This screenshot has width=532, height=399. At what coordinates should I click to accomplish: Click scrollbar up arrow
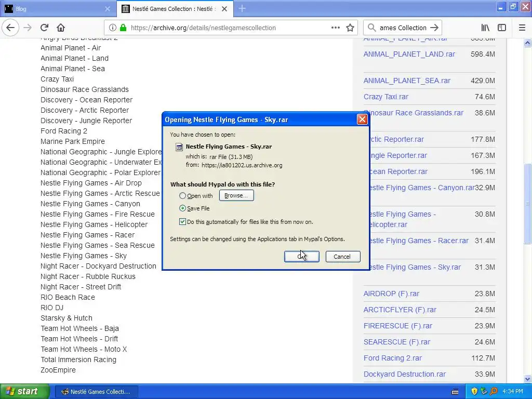[527, 43]
